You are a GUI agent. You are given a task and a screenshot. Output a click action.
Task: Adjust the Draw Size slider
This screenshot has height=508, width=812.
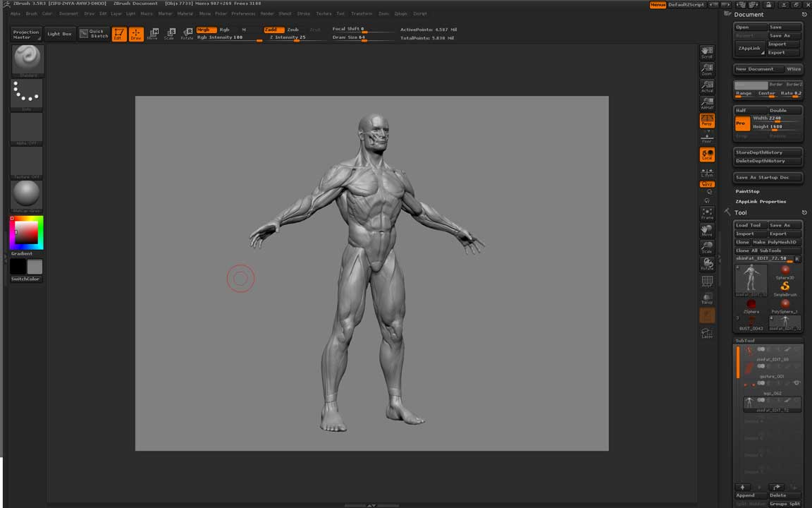click(364, 38)
